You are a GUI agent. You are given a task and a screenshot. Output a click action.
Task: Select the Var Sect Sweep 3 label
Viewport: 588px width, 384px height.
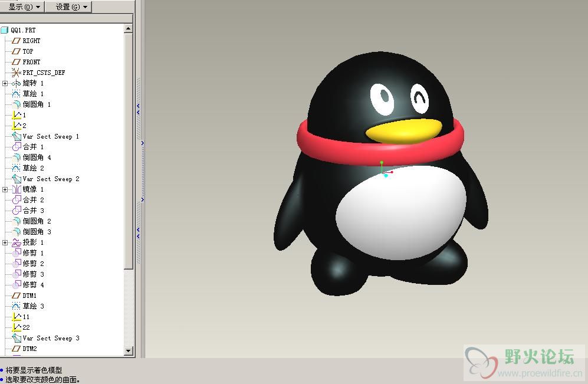coord(51,338)
